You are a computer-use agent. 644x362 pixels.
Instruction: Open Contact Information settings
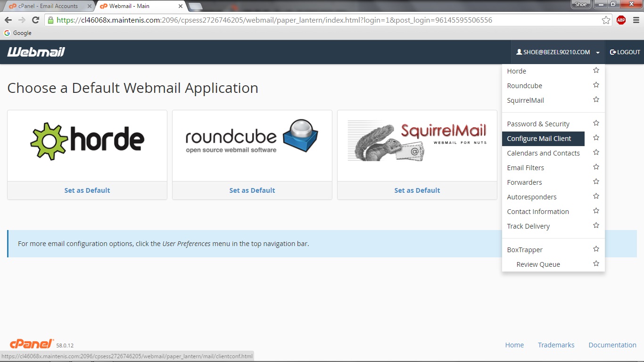(538, 212)
